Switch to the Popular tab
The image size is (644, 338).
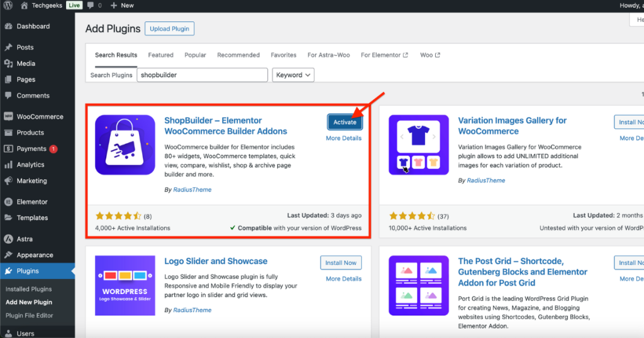click(x=195, y=55)
